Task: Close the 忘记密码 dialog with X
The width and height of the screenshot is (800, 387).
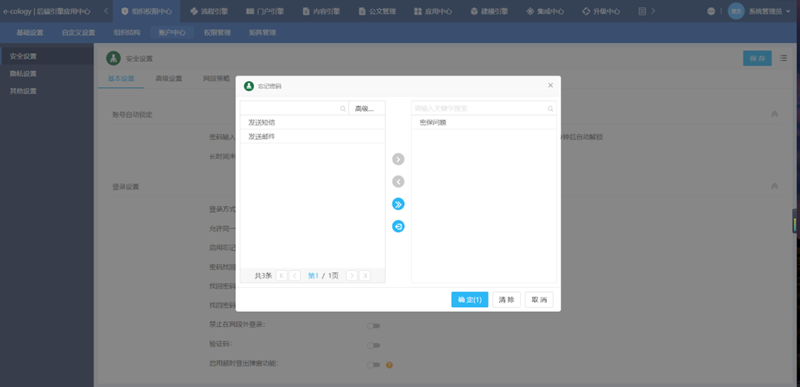Action: [x=550, y=85]
